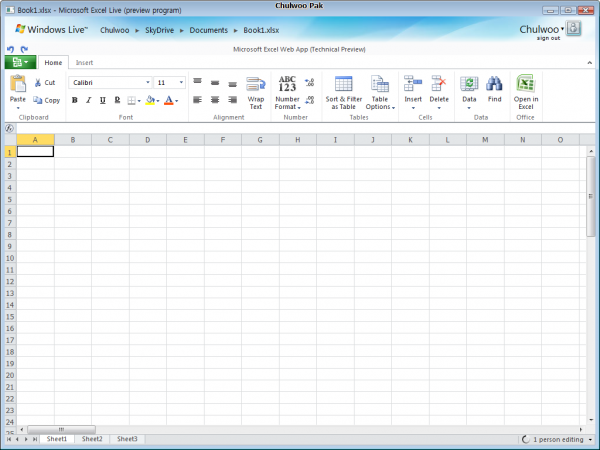Click the Decrease Decimal icon

(x=310, y=100)
